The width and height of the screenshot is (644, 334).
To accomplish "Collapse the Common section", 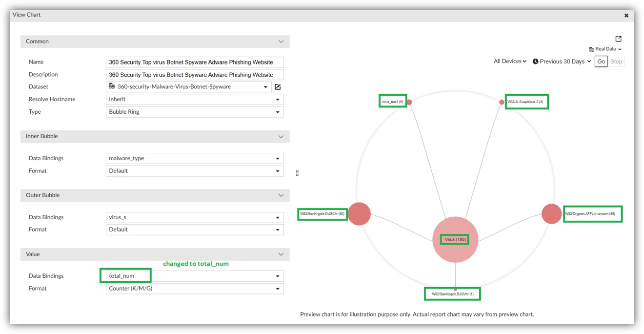I will click(x=281, y=42).
